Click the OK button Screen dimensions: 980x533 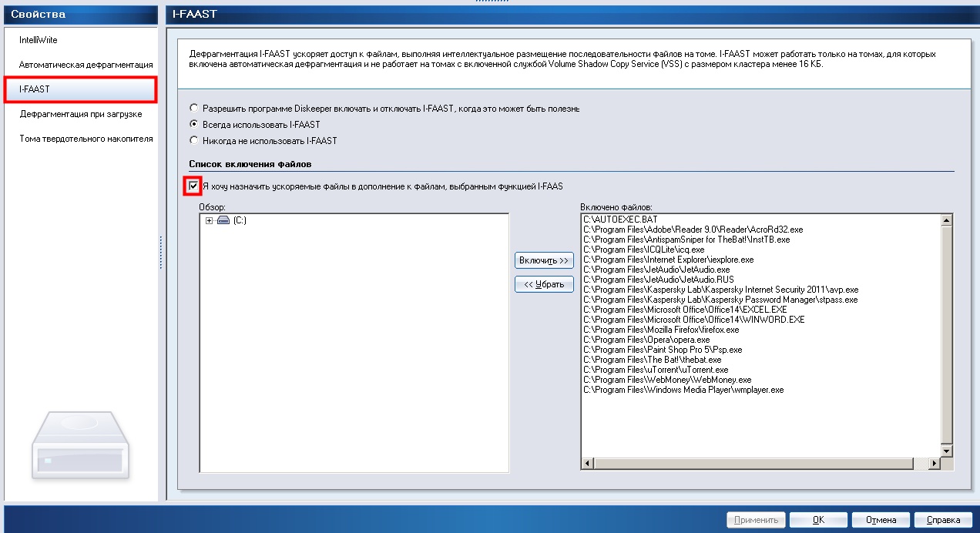[818, 520]
